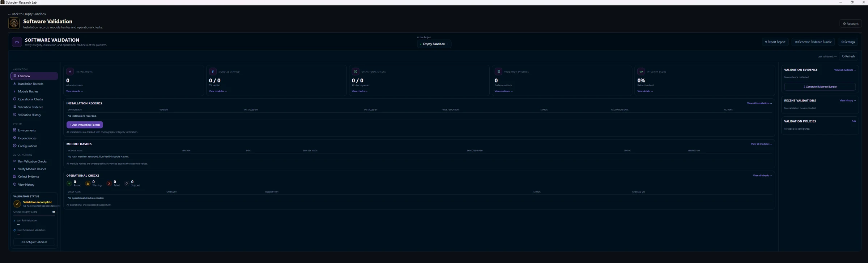
Task: Click Generate Evidence Bundle in the header
Action: coord(813,42)
